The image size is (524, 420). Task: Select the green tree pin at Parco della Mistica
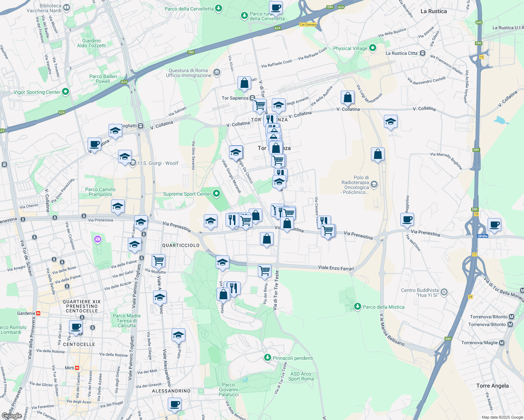pos(357,307)
